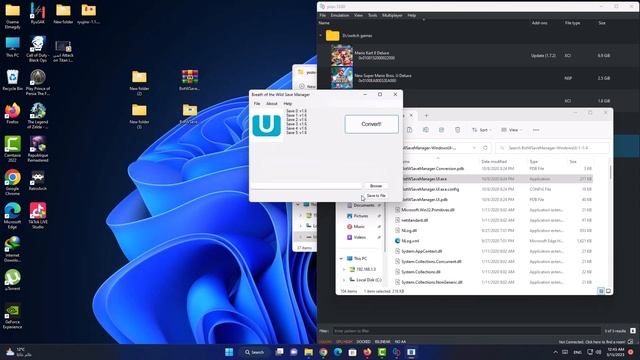The width and height of the screenshot is (640, 360).
Task: Select the BotWSave WinRAR archive on desktop
Action: click(x=189, y=80)
